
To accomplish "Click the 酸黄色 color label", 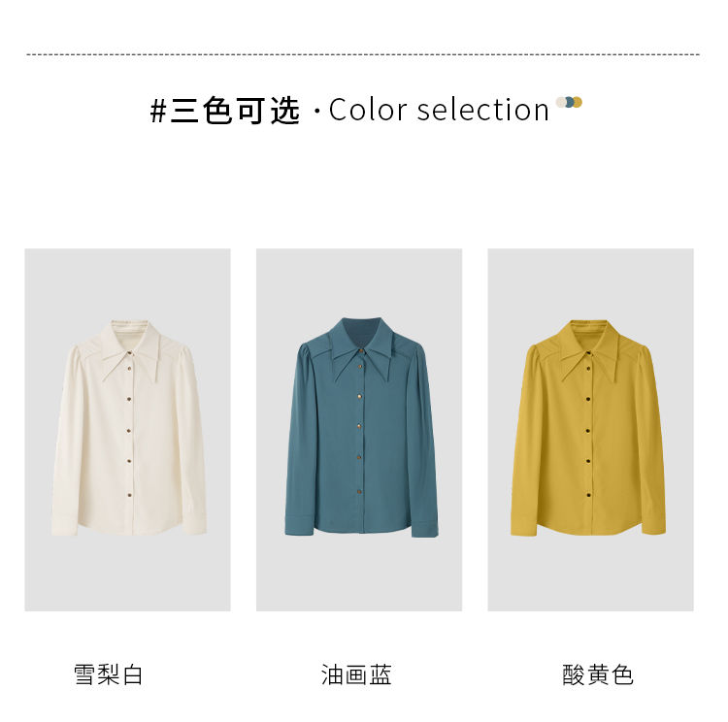I will 598,674.
